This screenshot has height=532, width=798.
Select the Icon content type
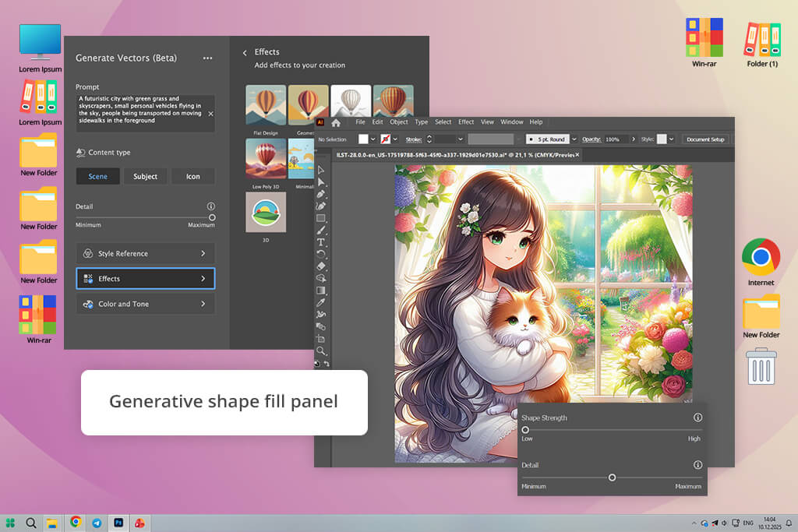point(193,177)
